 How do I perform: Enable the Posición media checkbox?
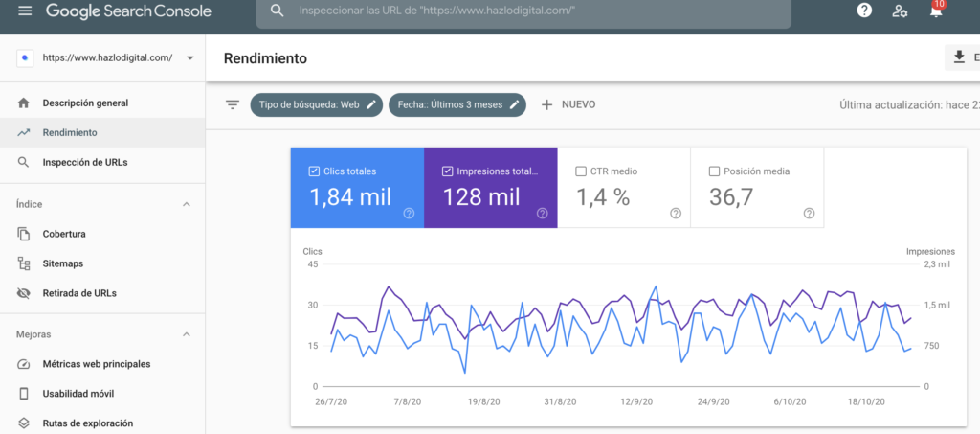pos(714,171)
